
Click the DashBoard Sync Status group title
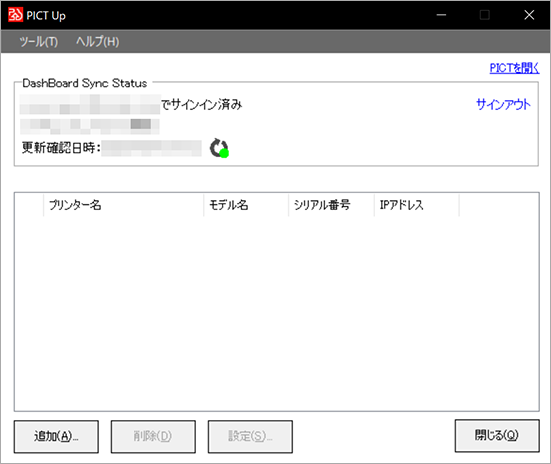click(x=85, y=83)
